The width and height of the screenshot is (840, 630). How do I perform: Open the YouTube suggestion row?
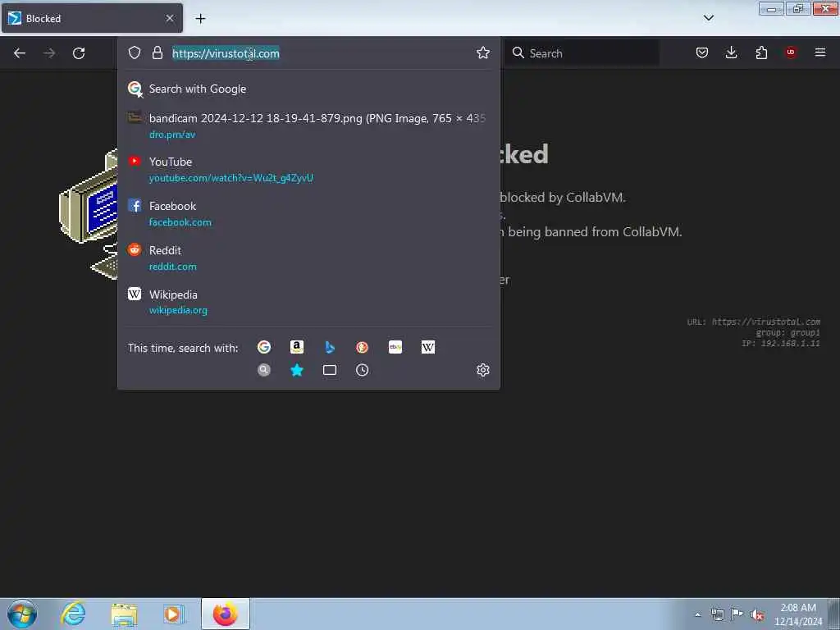click(308, 169)
